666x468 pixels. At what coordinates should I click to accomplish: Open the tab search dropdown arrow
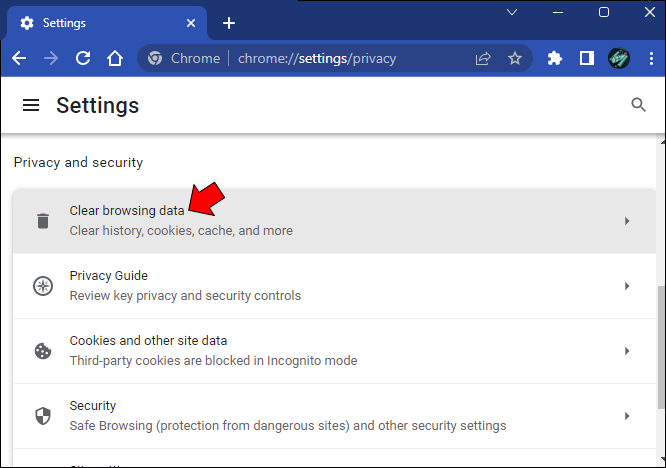(x=512, y=13)
